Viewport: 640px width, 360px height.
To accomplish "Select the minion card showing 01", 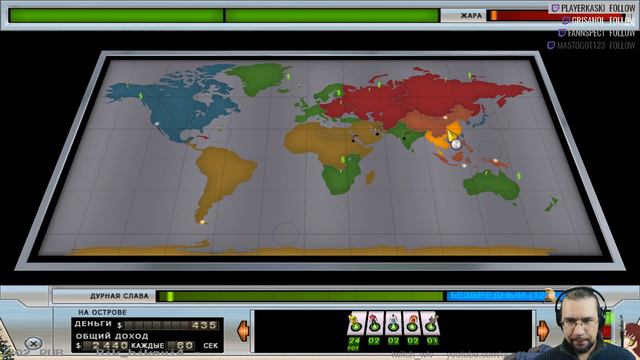I will point(431,324).
